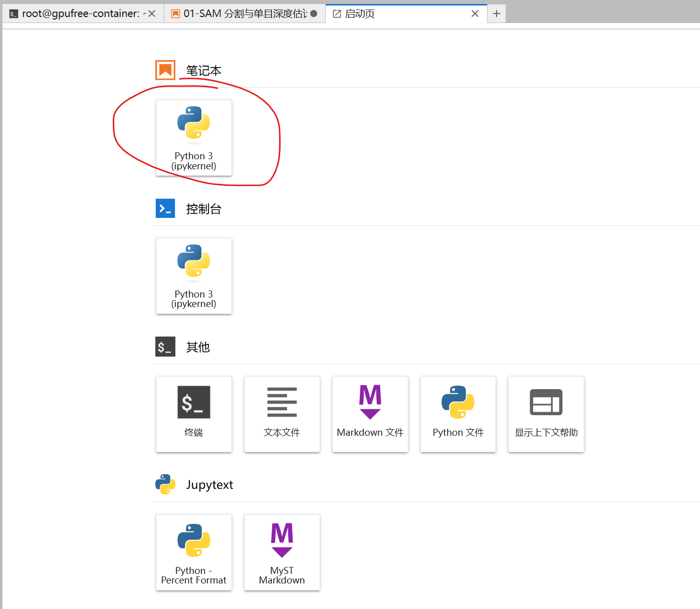
Task: Create Jupytext Python - Percent Format file
Action: [x=194, y=552]
